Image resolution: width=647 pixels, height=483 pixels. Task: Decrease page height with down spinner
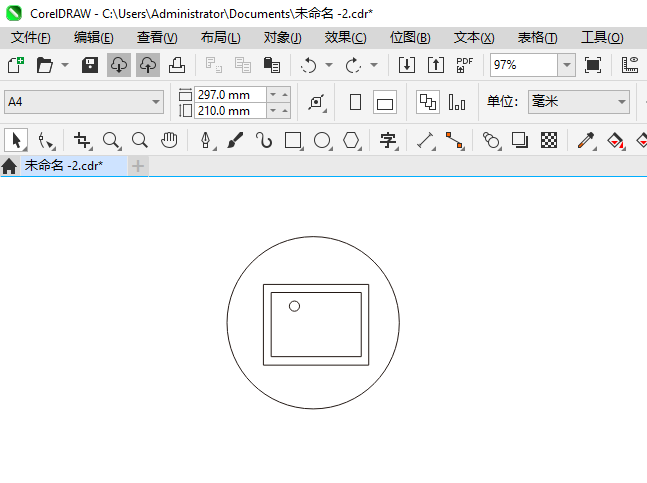click(273, 111)
